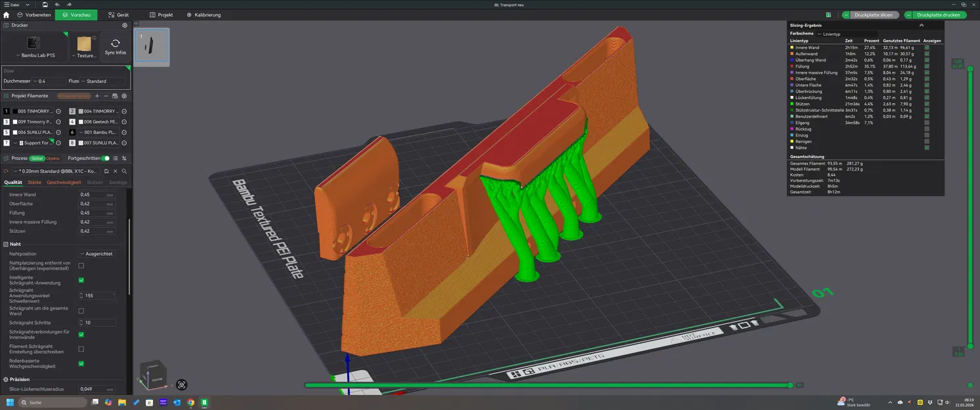Edit filament 004 TINMORRY with its circle icon
This screenshot has height=410, width=980.
124,112
